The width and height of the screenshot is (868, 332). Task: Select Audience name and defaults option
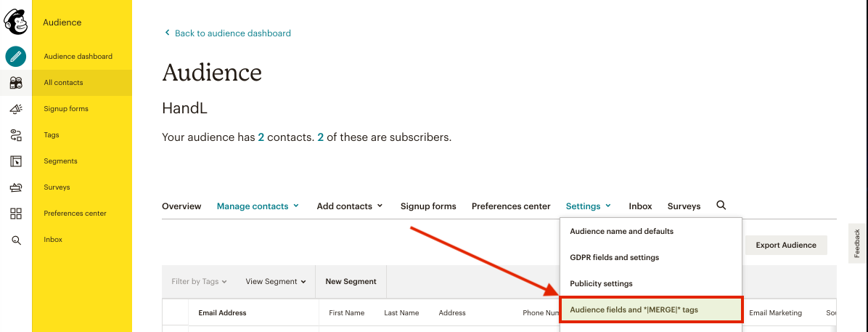point(621,231)
